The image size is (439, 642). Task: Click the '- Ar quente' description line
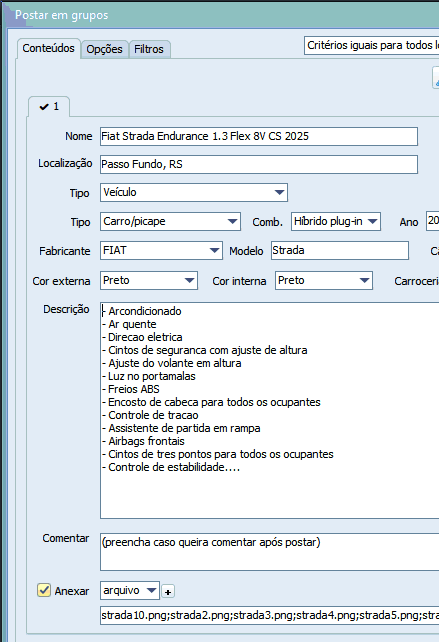click(129, 324)
